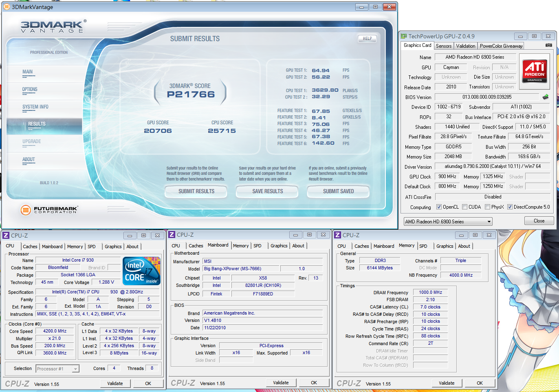The height and width of the screenshot is (392, 559).
Task: Click Validate in the Memory CPU-Z window
Action: click(447, 383)
